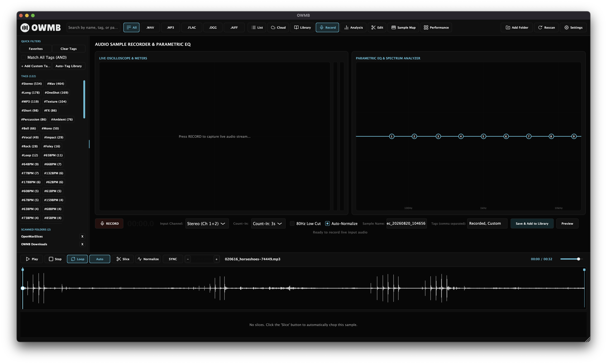The height and width of the screenshot is (364, 607).
Task: Filter by .WAV format
Action: pos(150,27)
